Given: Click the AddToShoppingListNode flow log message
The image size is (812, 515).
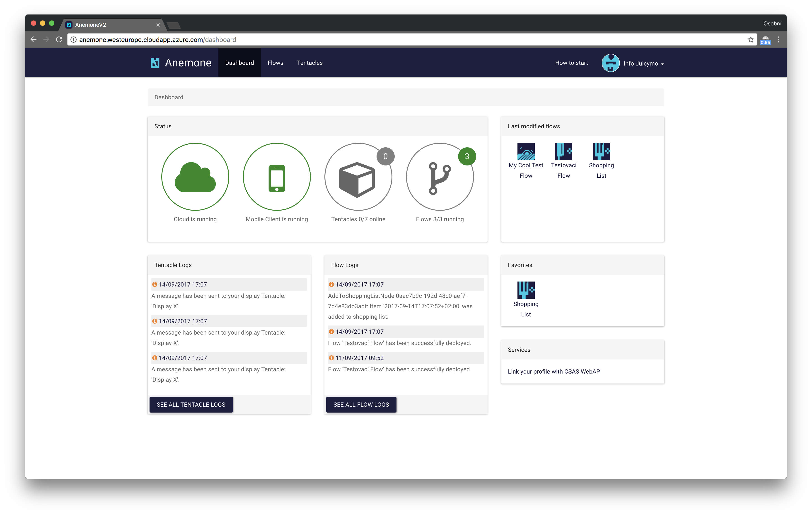Looking at the screenshot, I should click(400, 306).
